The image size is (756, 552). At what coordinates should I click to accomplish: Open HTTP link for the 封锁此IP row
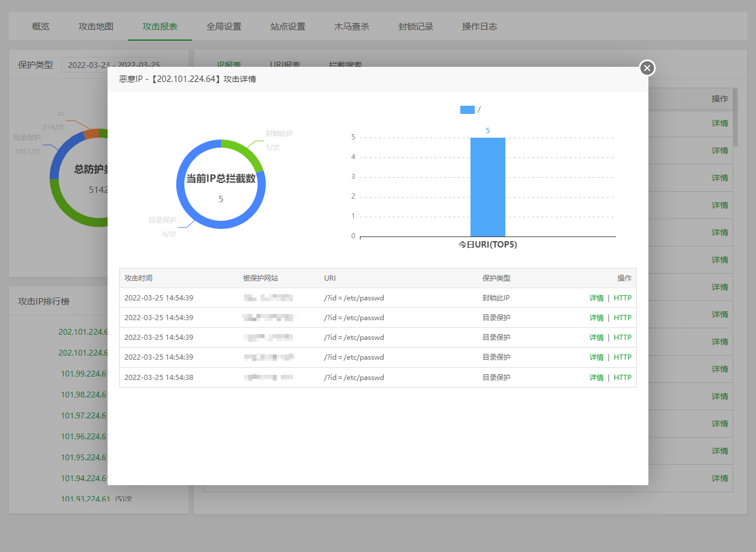click(x=622, y=298)
